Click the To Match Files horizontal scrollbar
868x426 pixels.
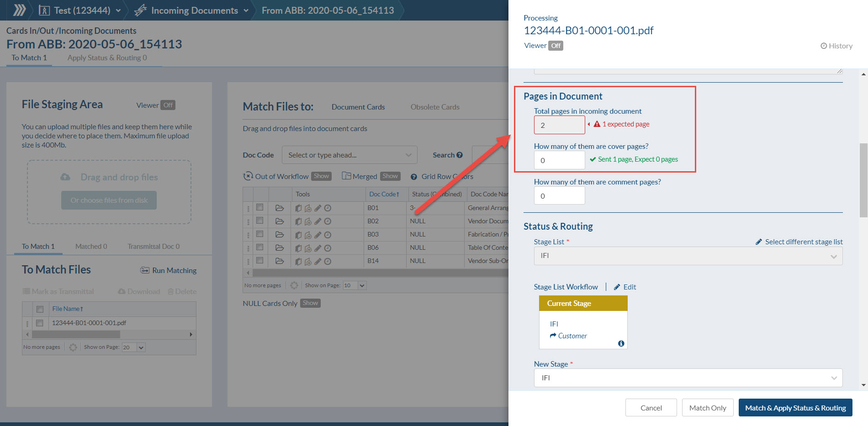click(76, 335)
